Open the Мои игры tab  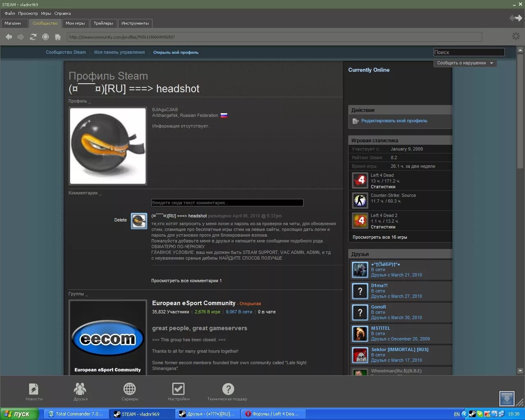[75, 23]
